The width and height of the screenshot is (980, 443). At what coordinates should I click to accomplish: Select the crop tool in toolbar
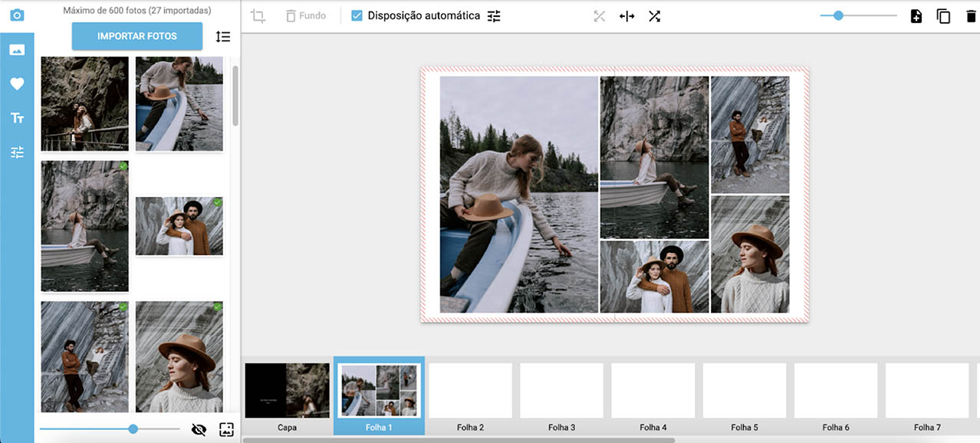pos(258,16)
